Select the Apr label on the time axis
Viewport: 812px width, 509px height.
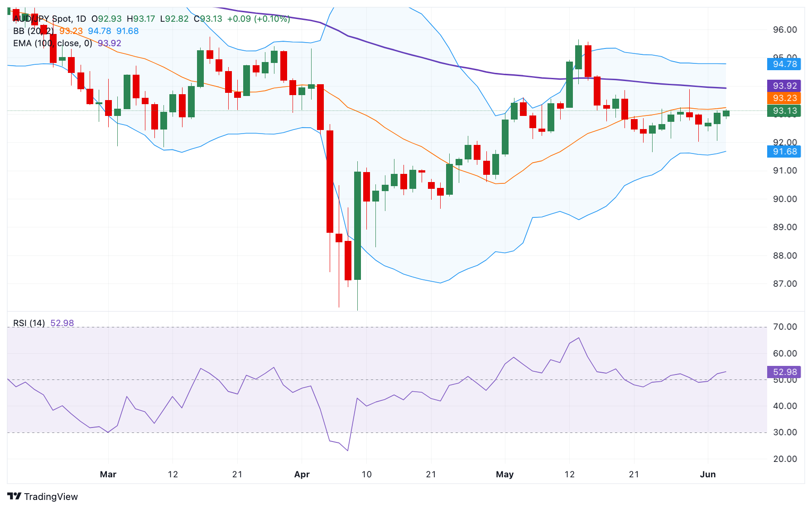[302, 475]
